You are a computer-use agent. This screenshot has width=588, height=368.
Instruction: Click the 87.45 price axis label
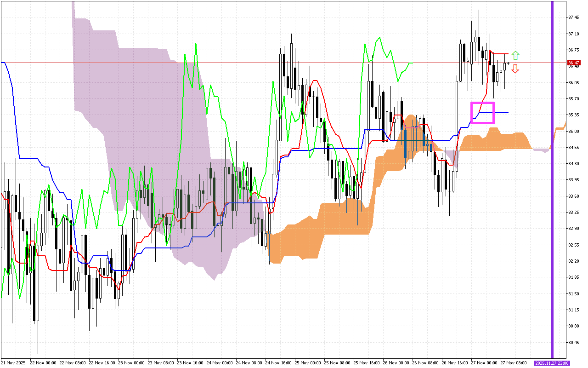[573, 17]
